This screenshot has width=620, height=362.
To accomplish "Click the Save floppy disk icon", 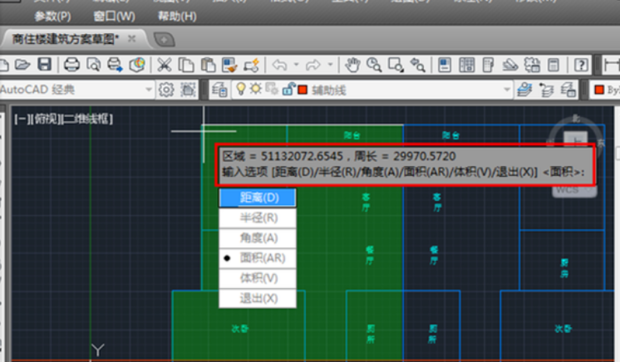I will pyautogui.click(x=44, y=64).
